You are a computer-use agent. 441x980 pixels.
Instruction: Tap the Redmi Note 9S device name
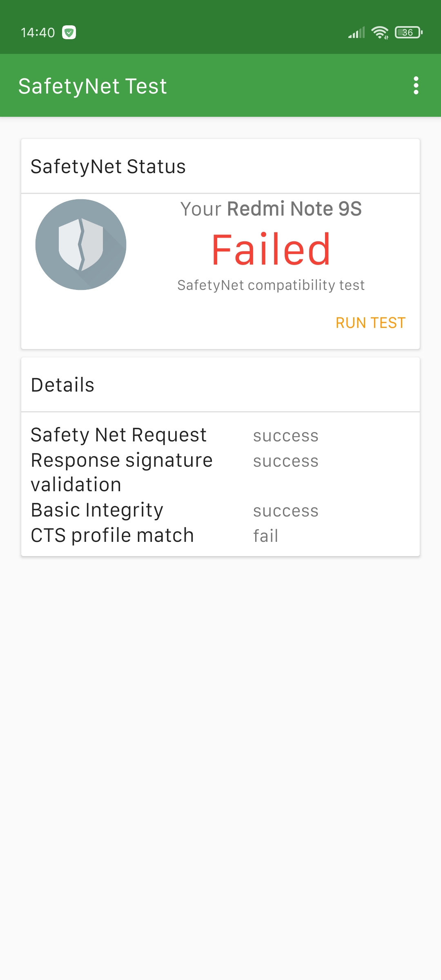tap(294, 209)
